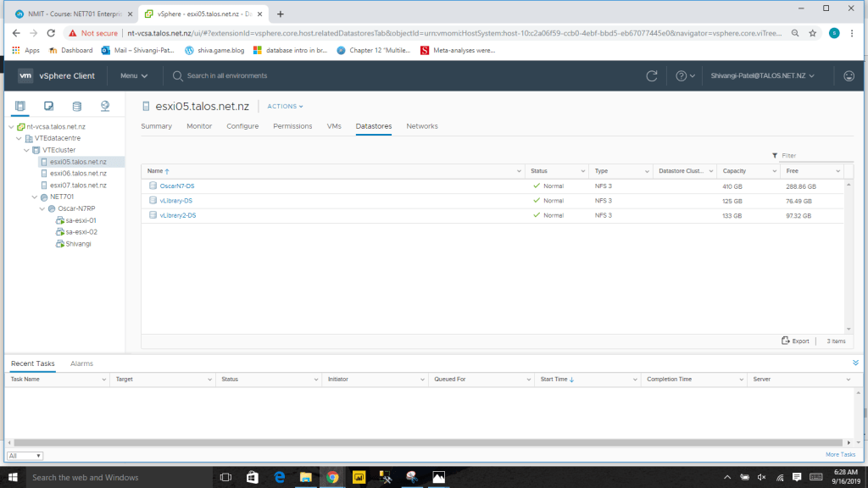Open the Hosts and Clusters inventory view icon
Viewport: 868px width, 488px height.
click(x=20, y=106)
